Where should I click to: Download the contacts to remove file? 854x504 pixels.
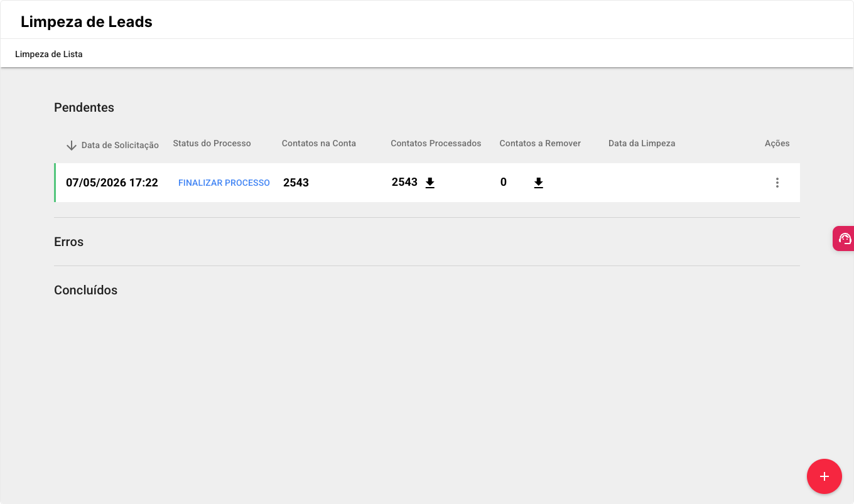click(x=539, y=183)
